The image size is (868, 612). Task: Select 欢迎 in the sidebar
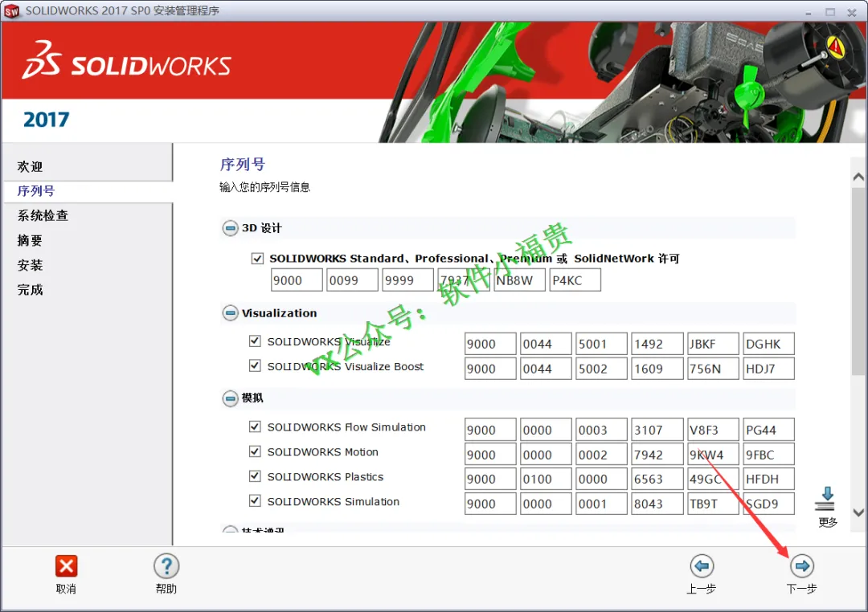(x=30, y=166)
